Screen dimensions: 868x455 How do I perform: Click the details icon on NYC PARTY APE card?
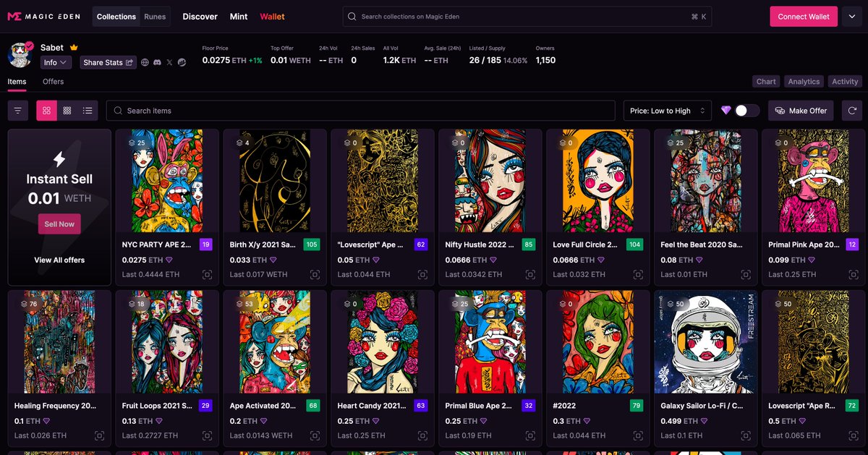click(x=207, y=275)
